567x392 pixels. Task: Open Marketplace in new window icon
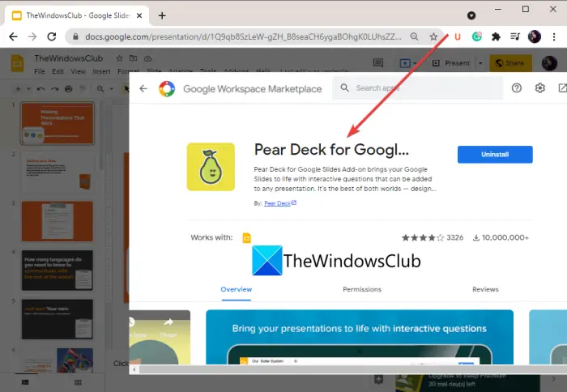(562, 87)
